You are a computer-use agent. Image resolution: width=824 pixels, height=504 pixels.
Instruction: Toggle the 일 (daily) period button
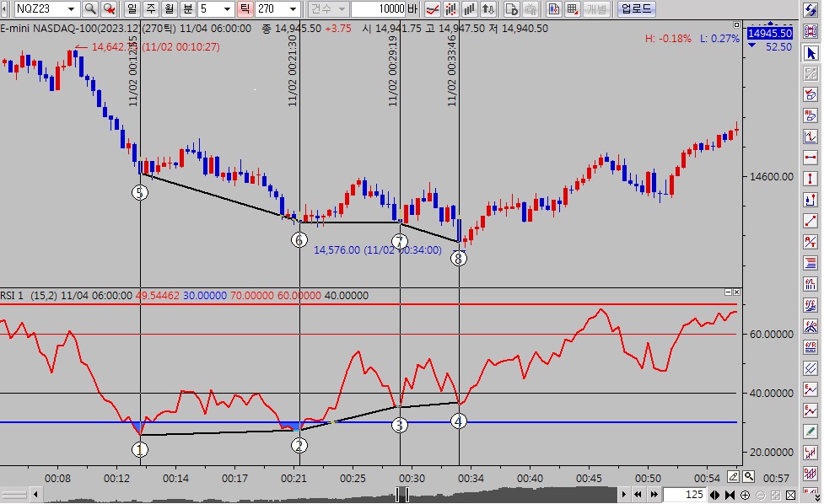(x=132, y=9)
